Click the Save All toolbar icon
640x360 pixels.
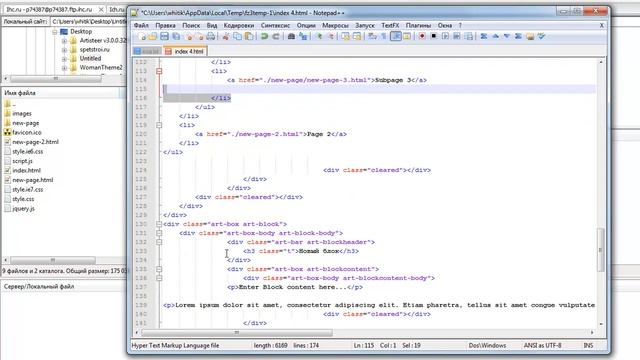click(176, 37)
